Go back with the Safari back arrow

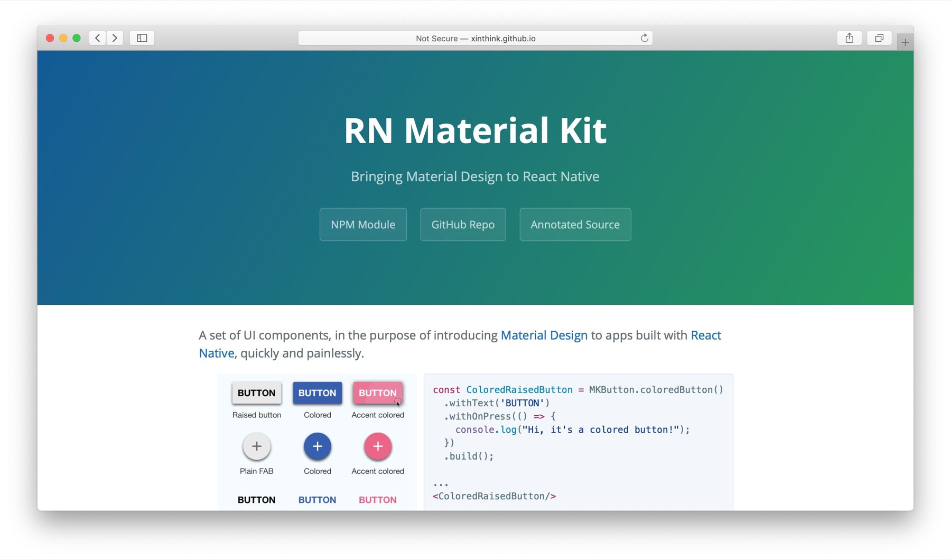(x=98, y=38)
